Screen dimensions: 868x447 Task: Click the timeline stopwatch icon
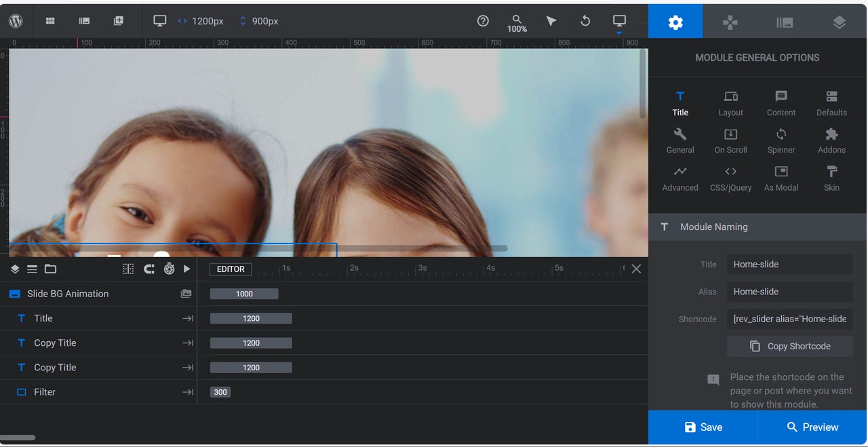(x=169, y=269)
